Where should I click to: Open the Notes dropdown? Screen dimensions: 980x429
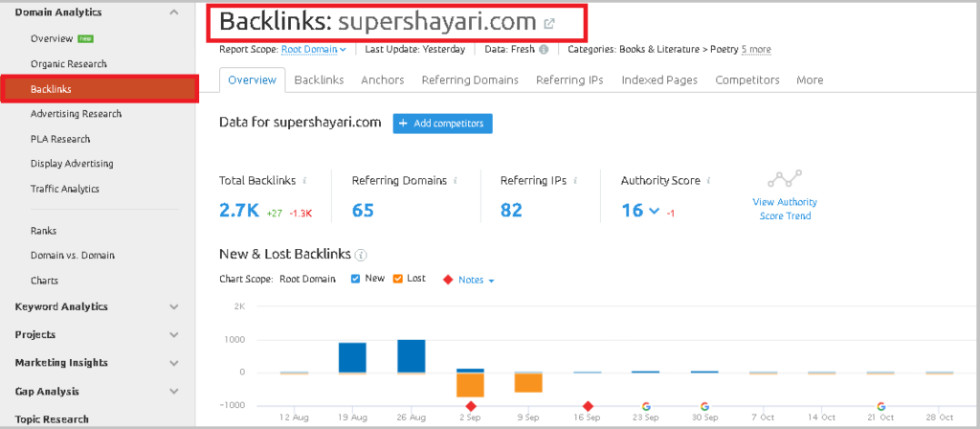[x=477, y=281]
